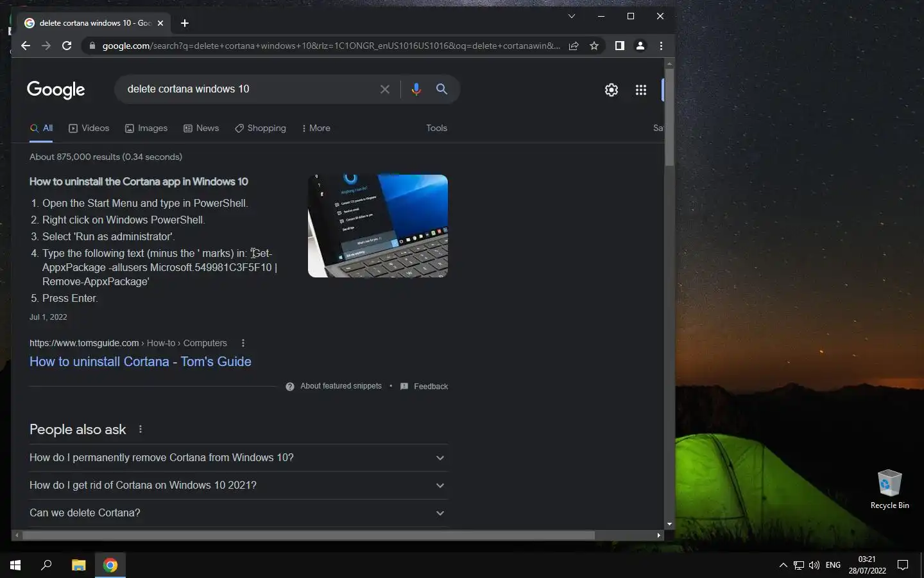Go to the Google homepage logo

coord(56,90)
